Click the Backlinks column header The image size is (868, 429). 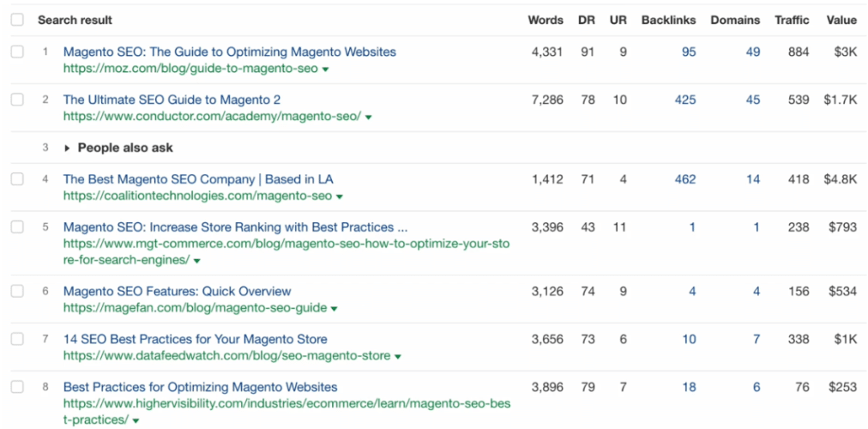[x=669, y=21]
